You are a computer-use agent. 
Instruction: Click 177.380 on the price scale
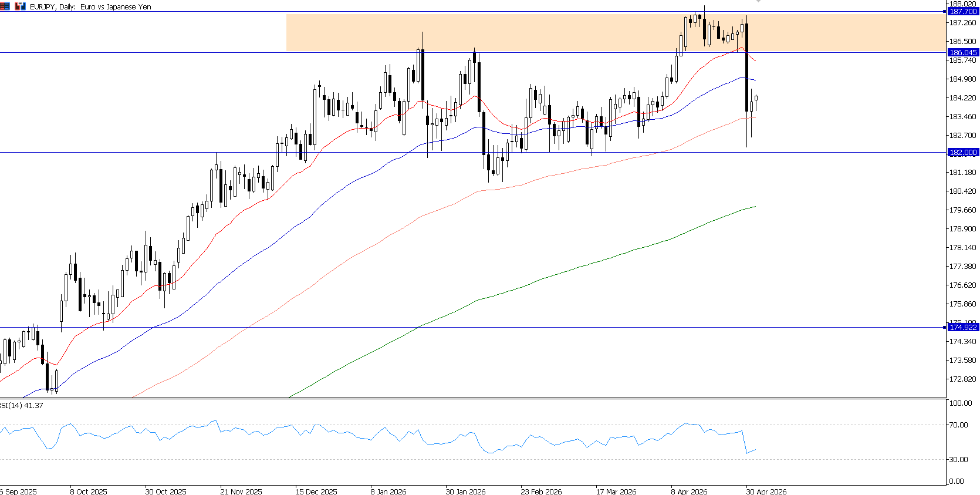point(963,267)
